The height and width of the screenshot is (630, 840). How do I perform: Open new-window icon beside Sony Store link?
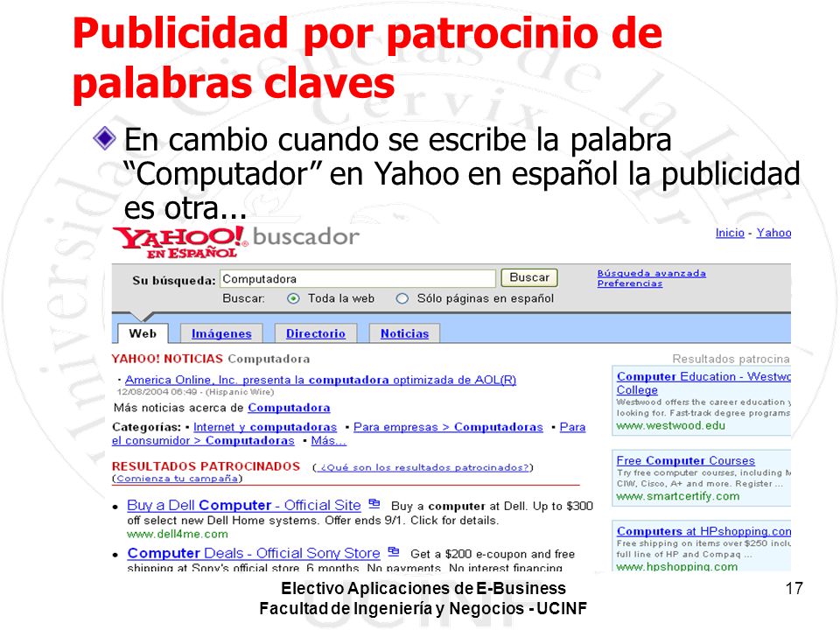click(394, 551)
